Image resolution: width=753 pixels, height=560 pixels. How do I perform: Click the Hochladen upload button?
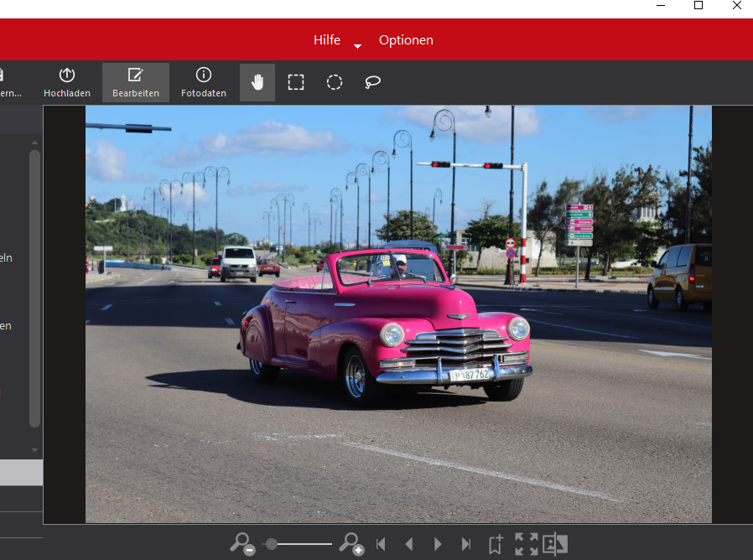(67, 82)
